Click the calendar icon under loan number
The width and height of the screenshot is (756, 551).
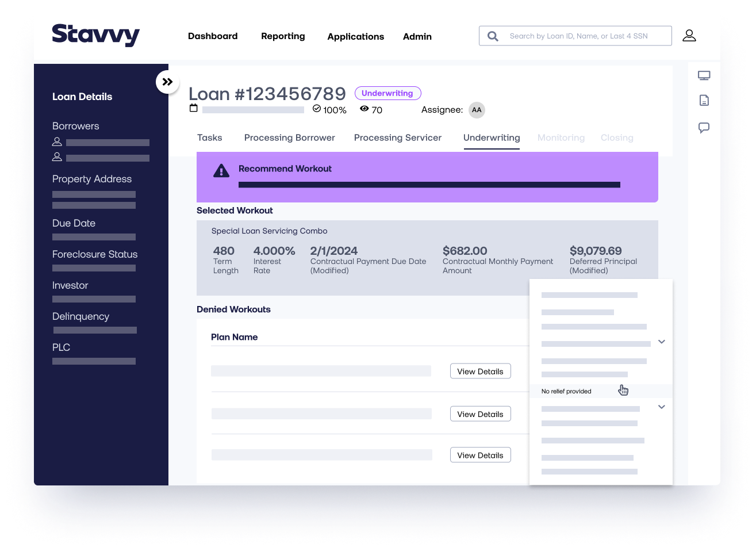(194, 108)
